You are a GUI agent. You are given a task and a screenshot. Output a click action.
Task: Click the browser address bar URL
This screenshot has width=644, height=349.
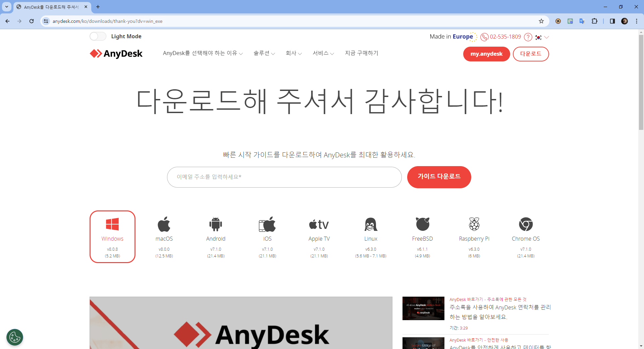click(107, 21)
